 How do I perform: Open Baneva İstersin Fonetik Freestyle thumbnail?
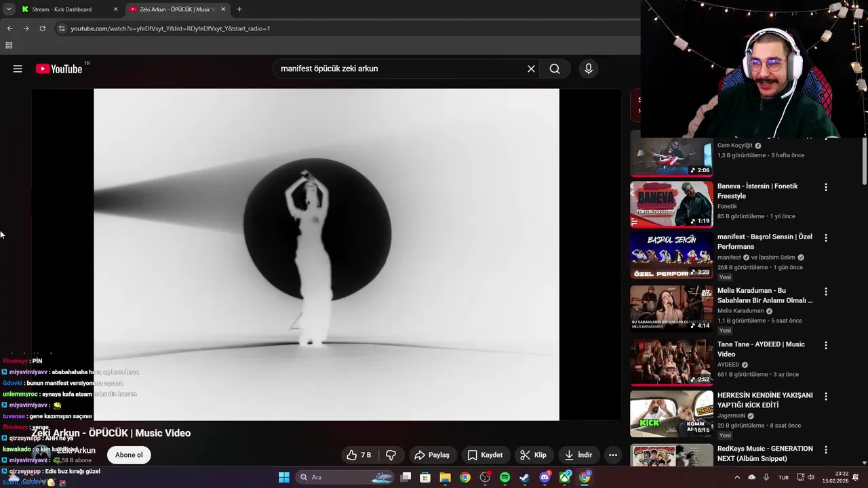click(x=671, y=204)
